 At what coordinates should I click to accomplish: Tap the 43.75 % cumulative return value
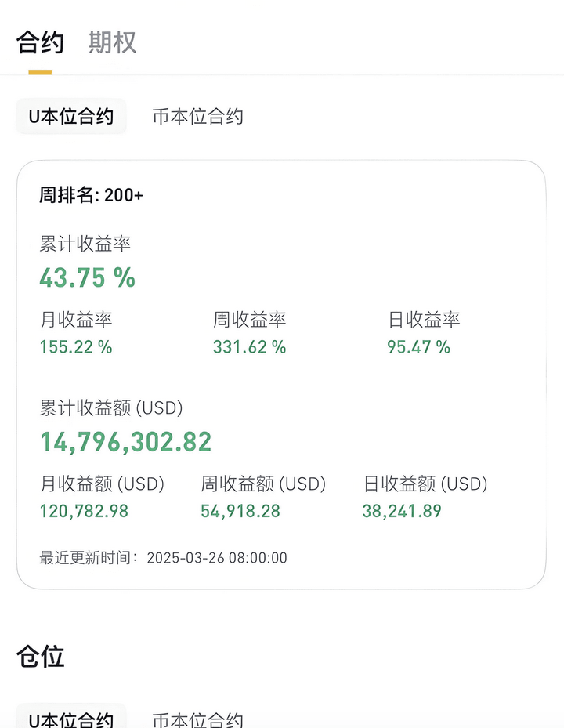[87, 277]
